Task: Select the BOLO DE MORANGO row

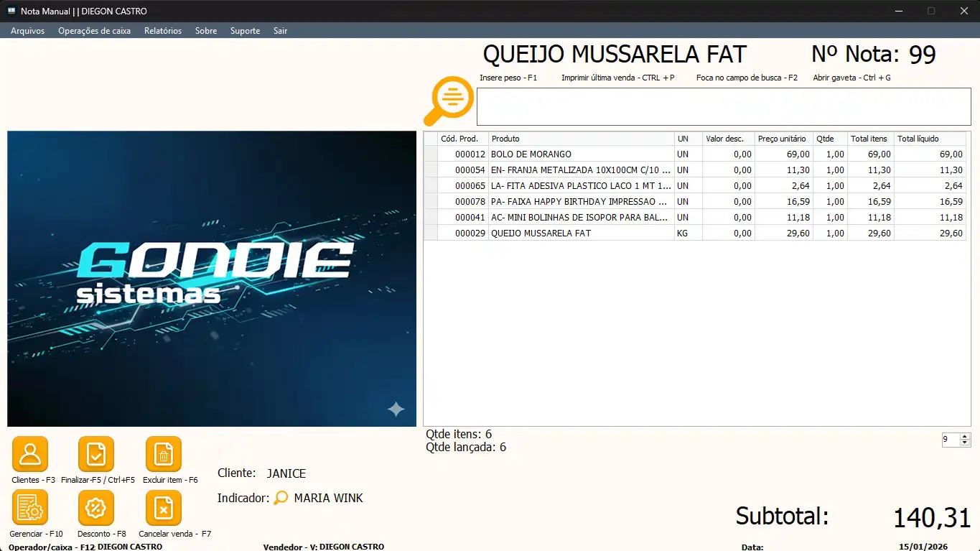Action: (582, 154)
